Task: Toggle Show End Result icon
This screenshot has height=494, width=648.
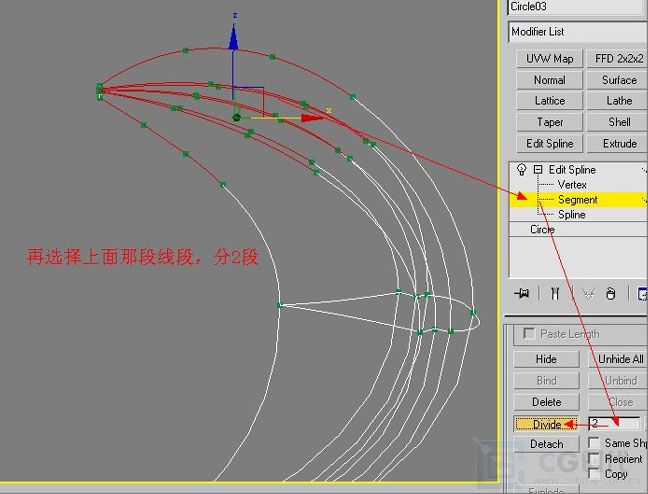Action: (x=555, y=294)
